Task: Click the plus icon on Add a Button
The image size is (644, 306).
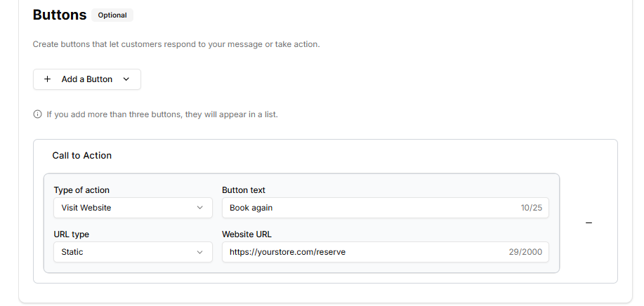Action: point(48,79)
